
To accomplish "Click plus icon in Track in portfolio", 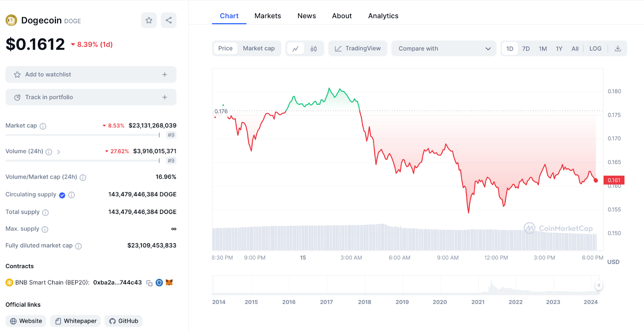I will click(165, 97).
